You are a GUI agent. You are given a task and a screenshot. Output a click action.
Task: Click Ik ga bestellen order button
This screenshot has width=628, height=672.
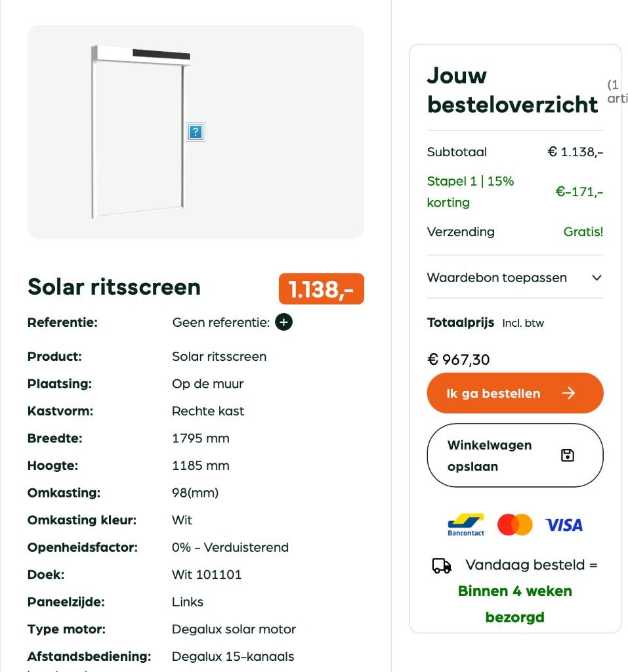pos(515,393)
